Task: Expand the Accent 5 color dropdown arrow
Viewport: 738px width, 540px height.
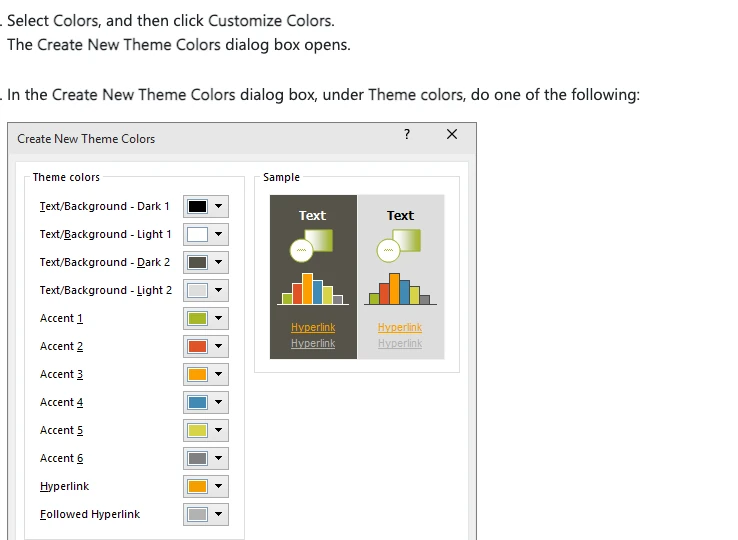Action: click(x=218, y=430)
